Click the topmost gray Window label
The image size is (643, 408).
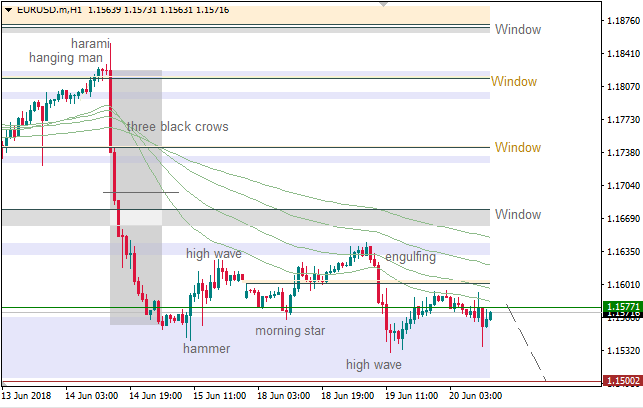point(517,29)
